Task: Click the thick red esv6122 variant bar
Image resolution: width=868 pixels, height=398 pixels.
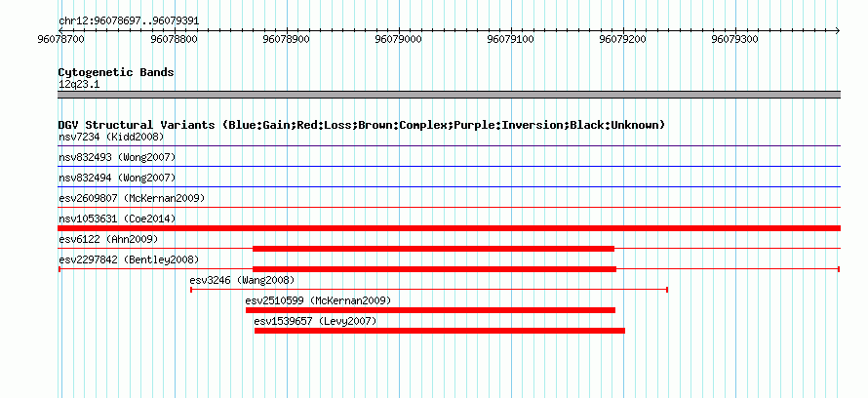Action: coord(433,249)
